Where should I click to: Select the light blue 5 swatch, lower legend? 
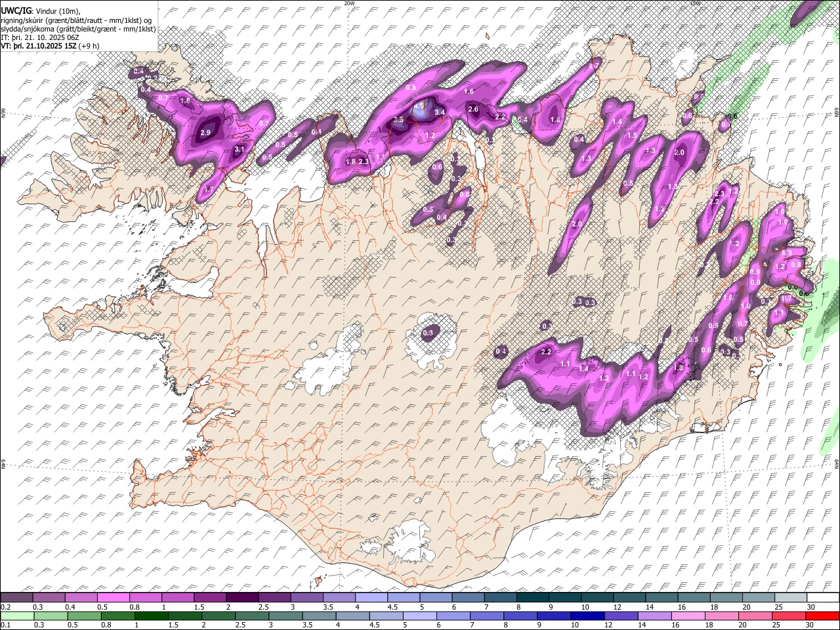(419, 616)
